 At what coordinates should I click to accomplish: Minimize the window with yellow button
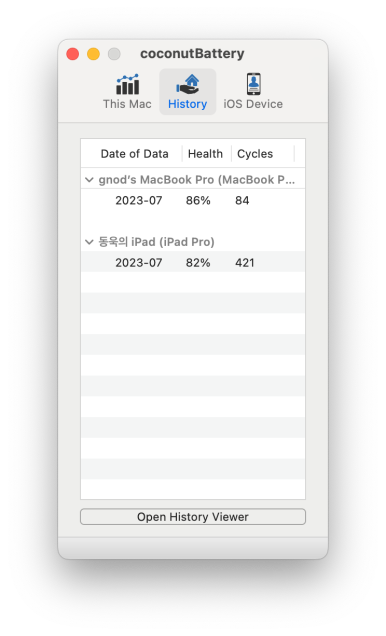(x=93, y=54)
